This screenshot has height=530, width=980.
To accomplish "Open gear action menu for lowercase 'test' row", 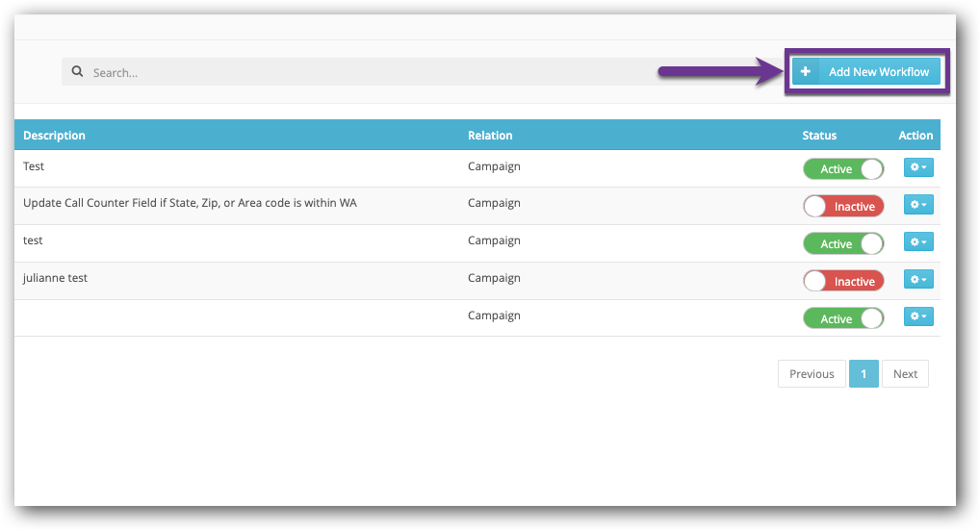I will pos(918,242).
